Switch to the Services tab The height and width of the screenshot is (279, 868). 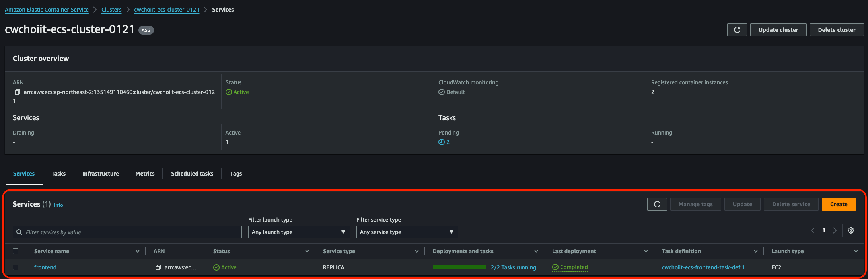pos(24,174)
